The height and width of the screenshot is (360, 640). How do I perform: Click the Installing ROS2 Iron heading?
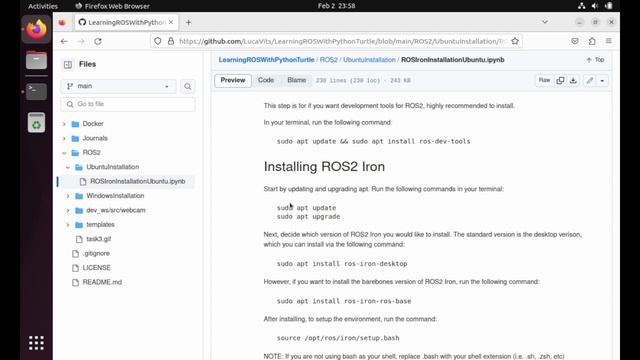click(x=324, y=167)
